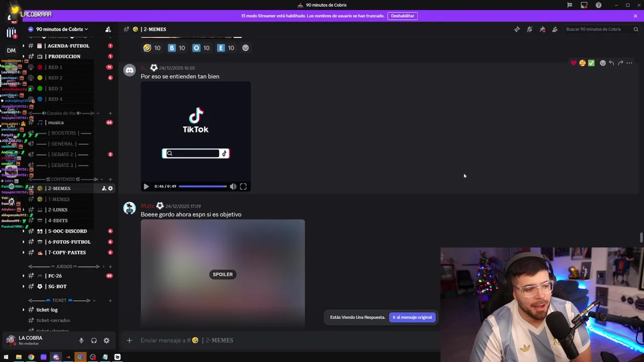Add channel plus next to Canales de Voz
This screenshot has height=362, width=644.
coord(110,113)
